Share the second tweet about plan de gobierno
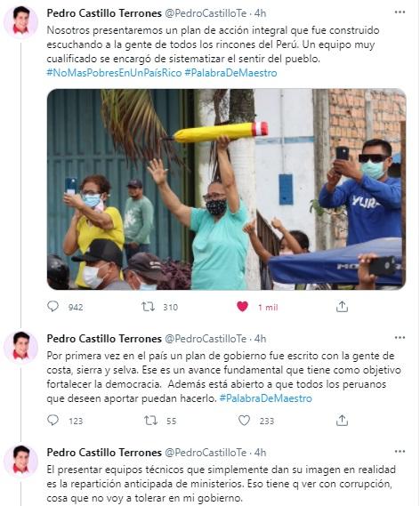This screenshot has height=506, width=420. point(342,420)
